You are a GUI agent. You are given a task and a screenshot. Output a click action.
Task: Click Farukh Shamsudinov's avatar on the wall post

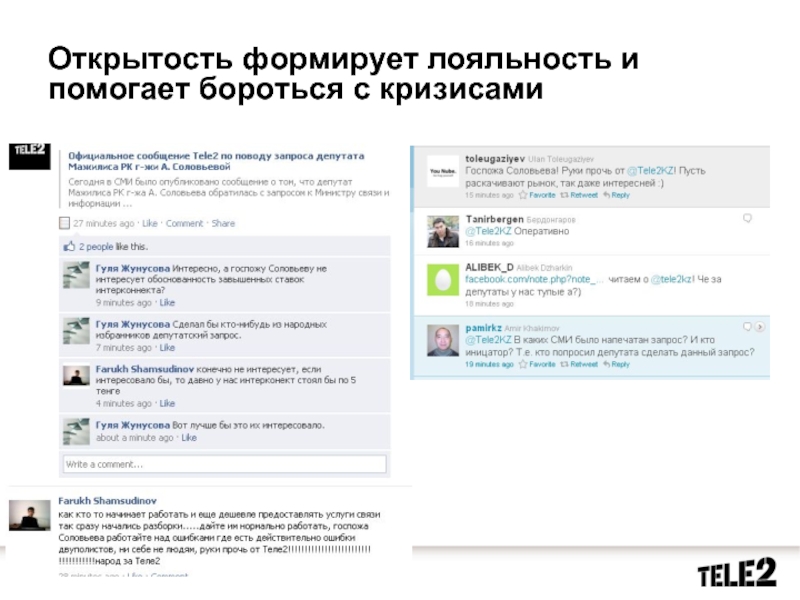tap(30, 515)
